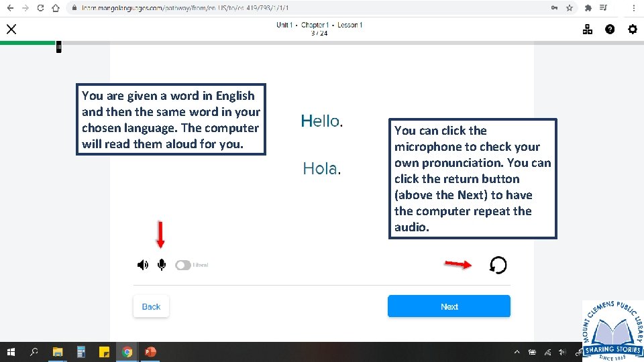Go back in the browser
The image size is (644, 362).
(x=10, y=8)
